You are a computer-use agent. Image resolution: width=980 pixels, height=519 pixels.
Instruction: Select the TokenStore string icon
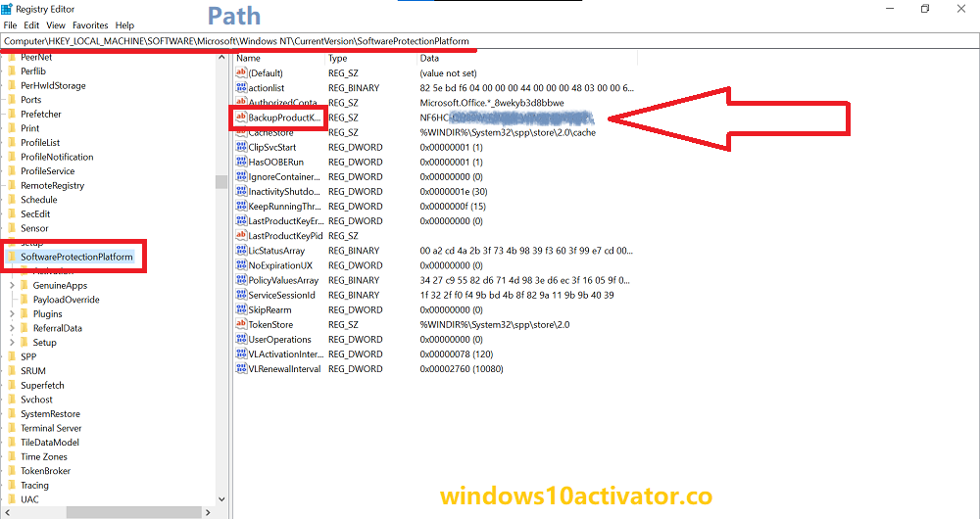241,325
